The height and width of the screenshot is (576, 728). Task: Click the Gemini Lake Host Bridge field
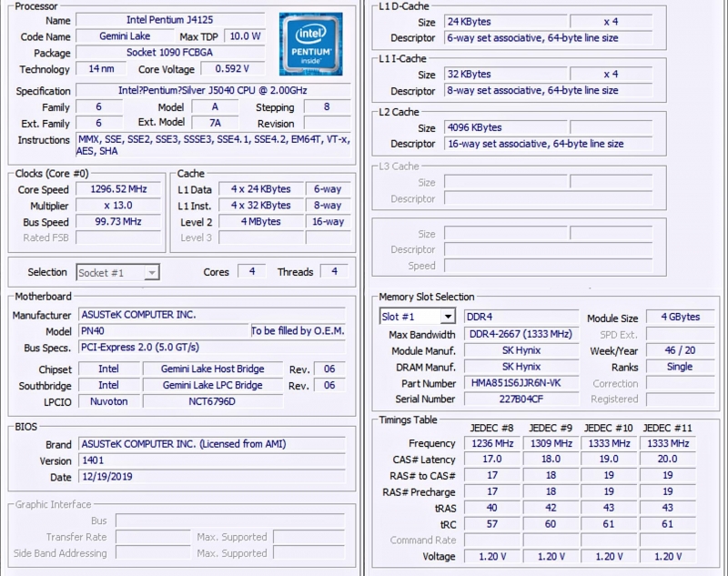click(213, 369)
